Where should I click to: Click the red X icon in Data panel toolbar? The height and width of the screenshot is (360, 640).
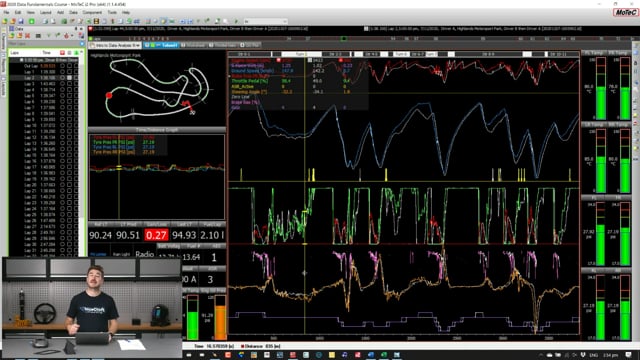tap(27, 36)
